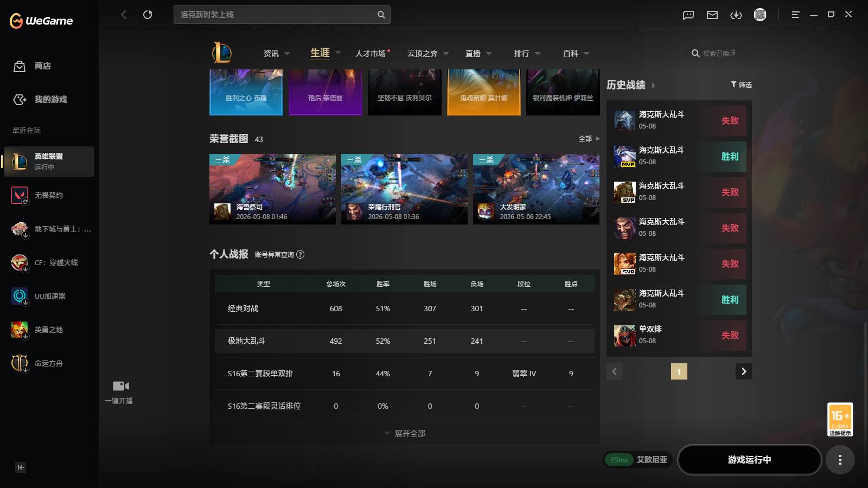Click the League of Legends logo
The image size is (868, 488).
coord(222,53)
